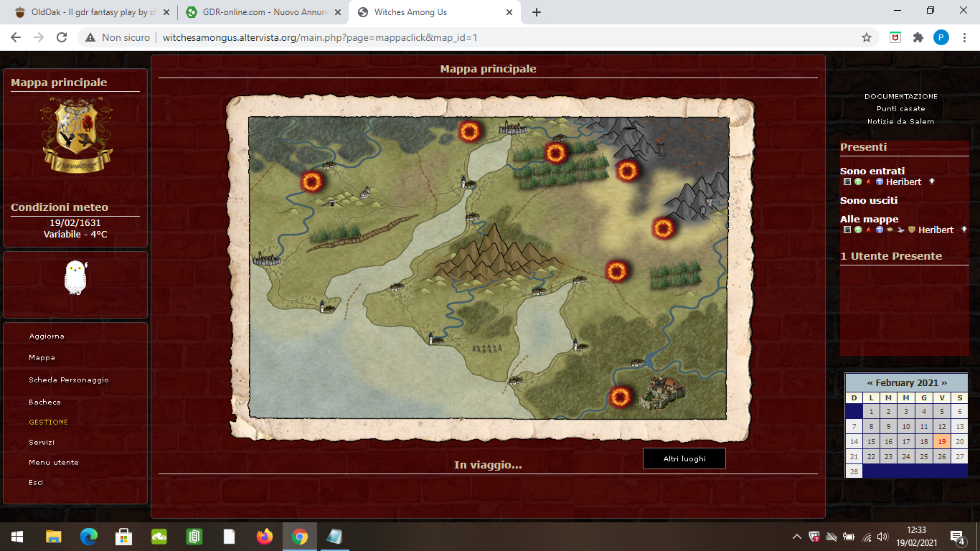Click the shield icon next to Heribert under Alle mappe
The image size is (980, 551).
(912, 230)
